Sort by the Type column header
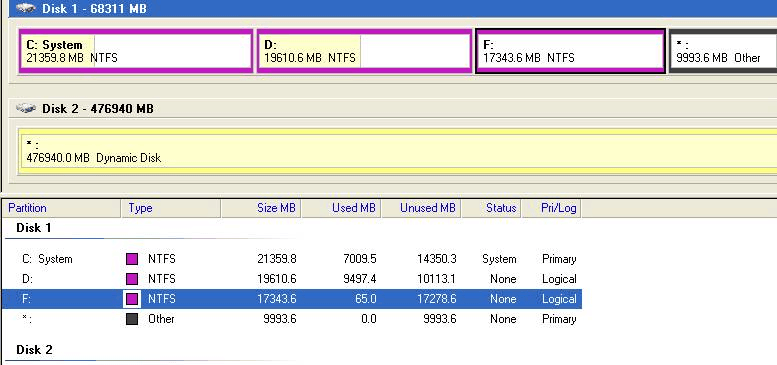 point(171,208)
